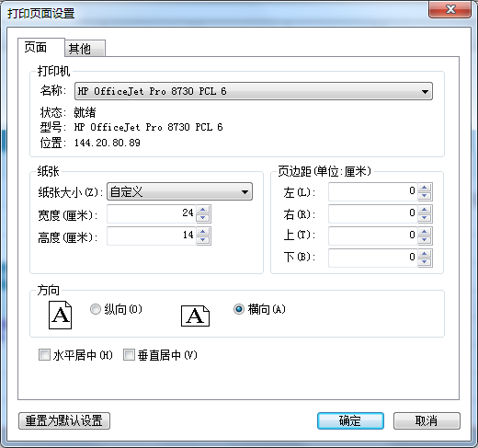The height and width of the screenshot is (448, 478).
Task: Click the landscape page orientation icon
Action: click(195, 316)
